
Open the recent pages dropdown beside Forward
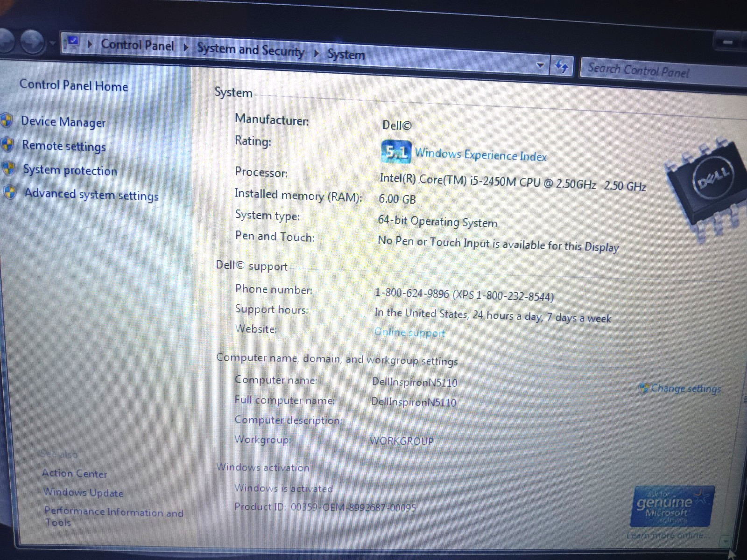coord(52,43)
